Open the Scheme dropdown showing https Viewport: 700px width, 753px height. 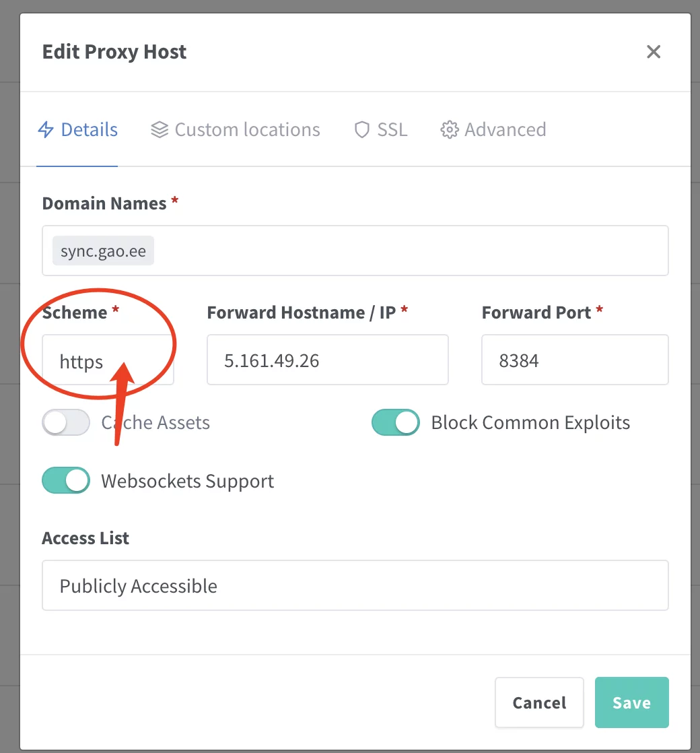tap(108, 361)
